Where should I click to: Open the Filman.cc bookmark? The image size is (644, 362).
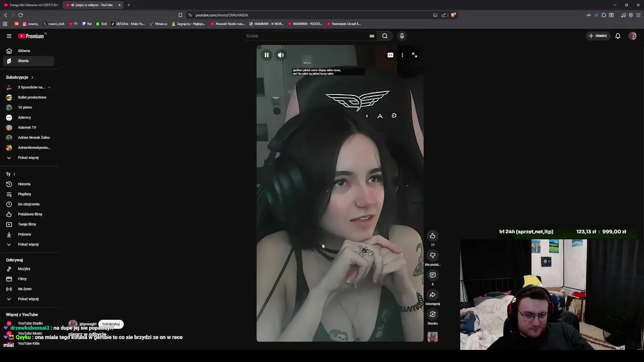point(158,24)
